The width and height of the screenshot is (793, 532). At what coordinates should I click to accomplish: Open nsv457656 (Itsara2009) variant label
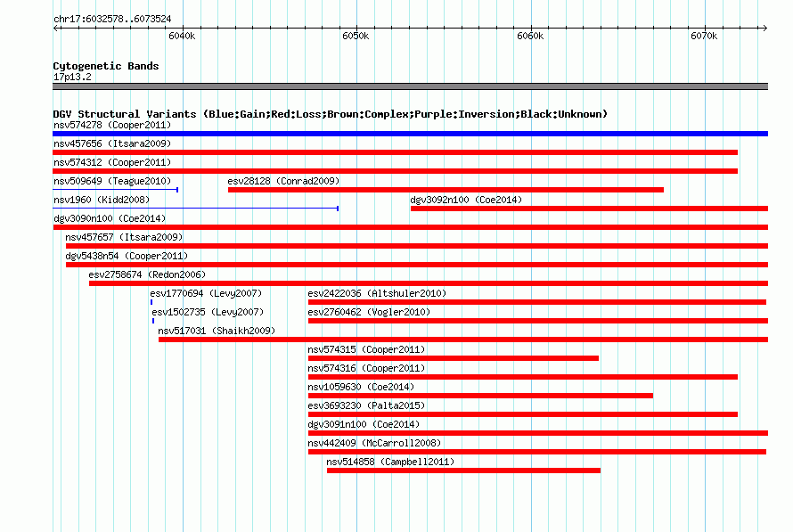click(x=112, y=143)
